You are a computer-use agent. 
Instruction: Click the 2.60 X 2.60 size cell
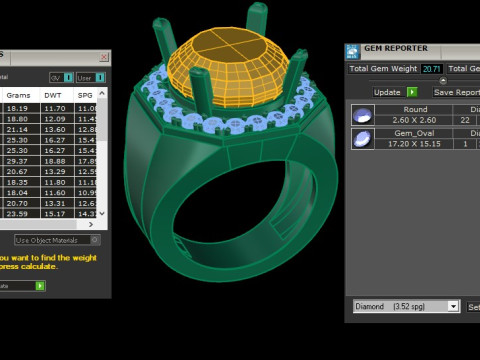tap(414, 120)
